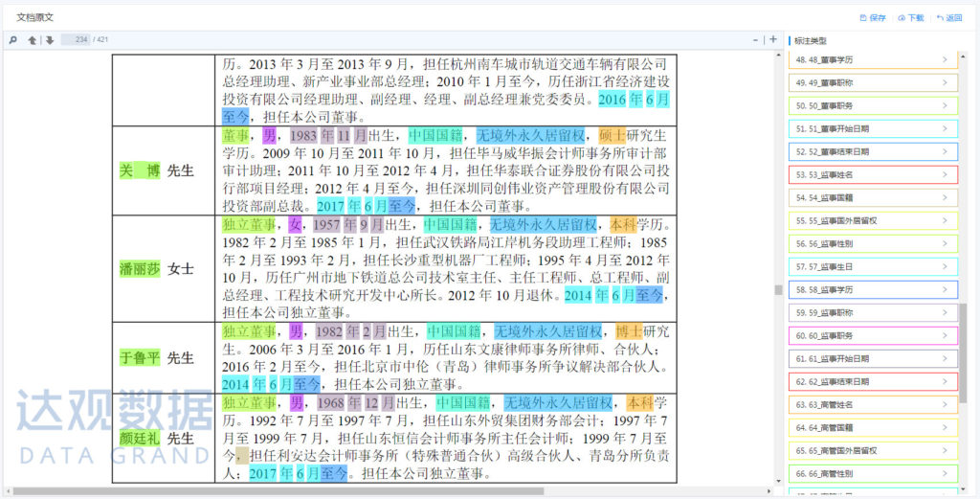Click highlighted 独立董事 in 颜廷礼's row
Viewport: 980px width, 499px height.
(x=249, y=401)
